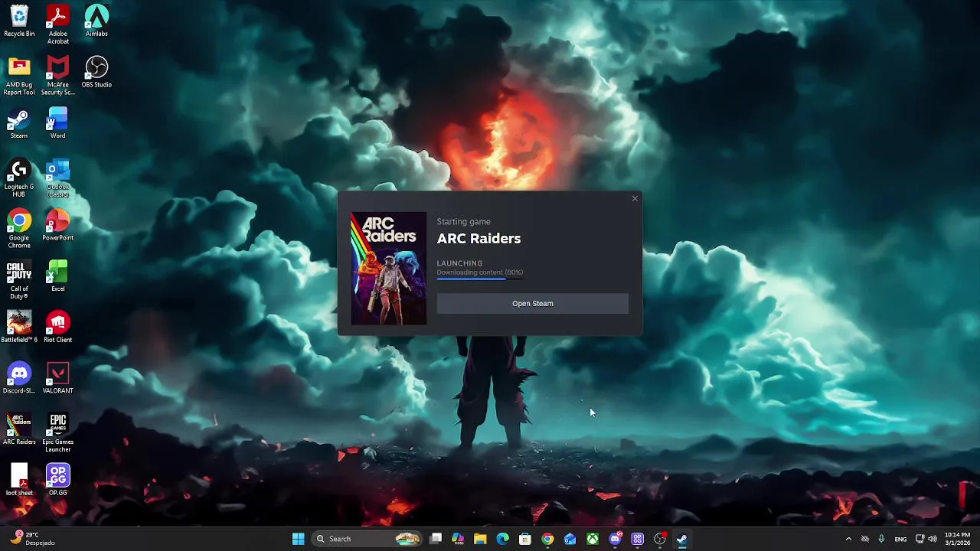Screen dimensions: 980x551
Task: Open the purple grid app in taskbar
Action: click(638, 539)
